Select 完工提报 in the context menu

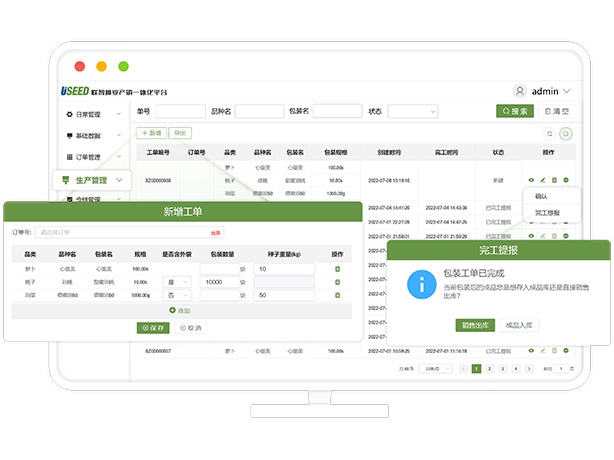click(547, 212)
